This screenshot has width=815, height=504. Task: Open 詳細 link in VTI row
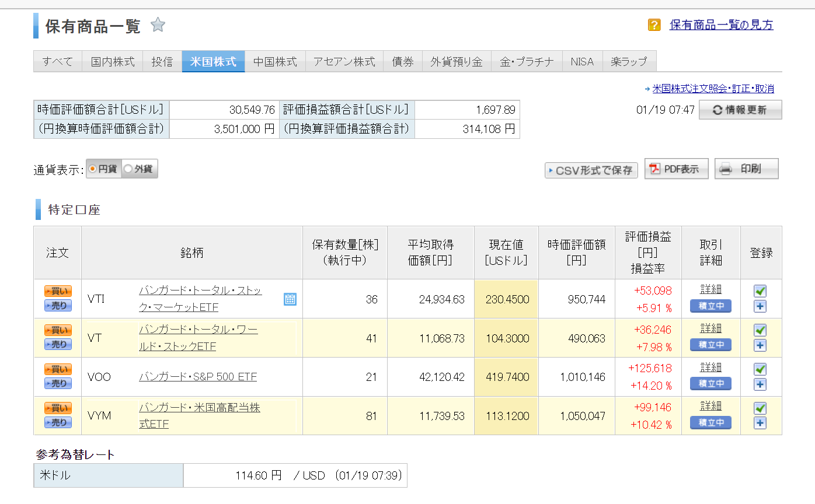click(710, 289)
